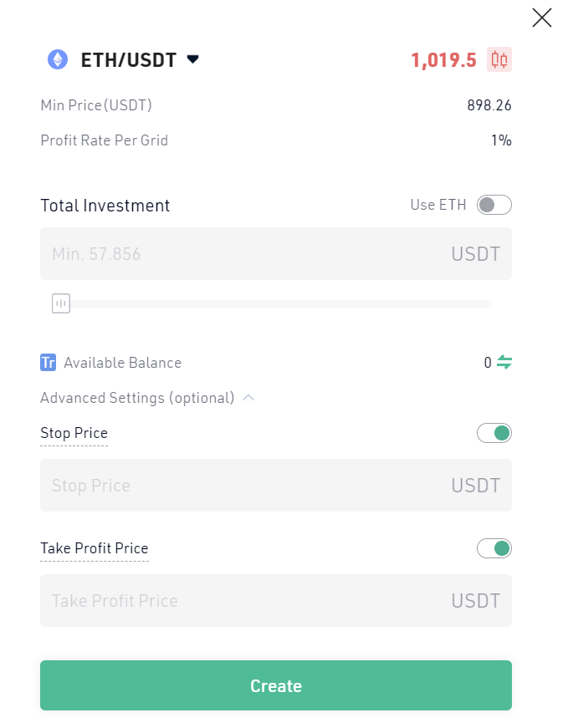This screenshot has width=568, height=728.
Task: Click the ETH/USDT pair name
Action: (128, 60)
